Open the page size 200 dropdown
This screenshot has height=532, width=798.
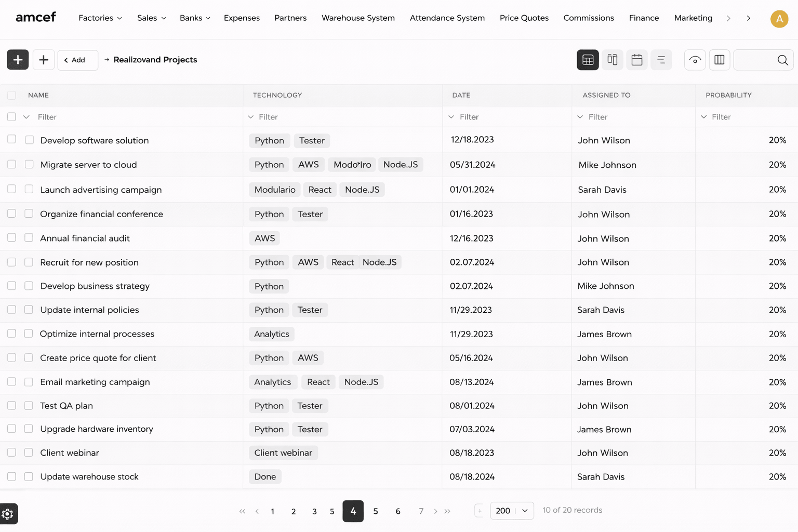click(x=511, y=511)
